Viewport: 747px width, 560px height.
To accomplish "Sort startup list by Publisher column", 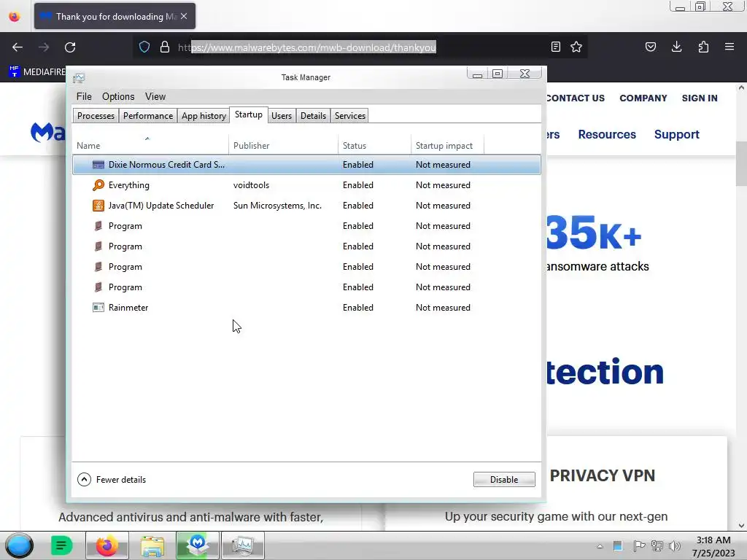I will point(284,145).
